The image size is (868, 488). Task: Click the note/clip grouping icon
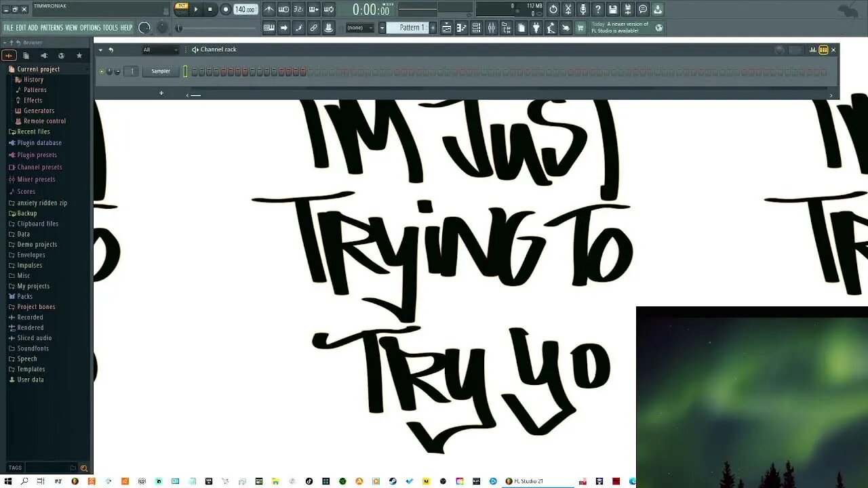[x=298, y=28]
